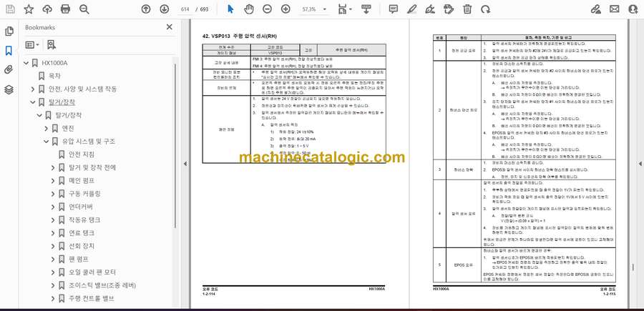
Task: Add a comment note
Action: click(x=394, y=9)
